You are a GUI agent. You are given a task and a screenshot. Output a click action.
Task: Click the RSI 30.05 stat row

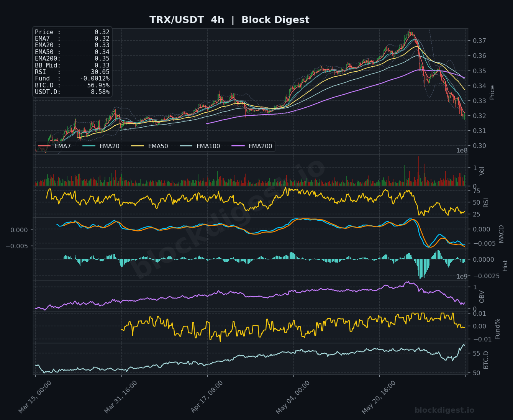[72, 72]
